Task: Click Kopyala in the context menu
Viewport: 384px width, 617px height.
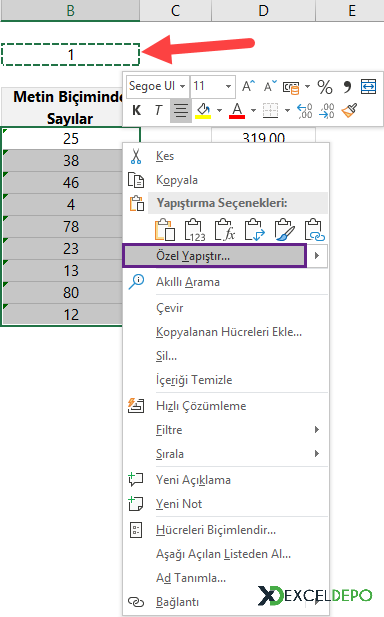Action: click(x=177, y=180)
